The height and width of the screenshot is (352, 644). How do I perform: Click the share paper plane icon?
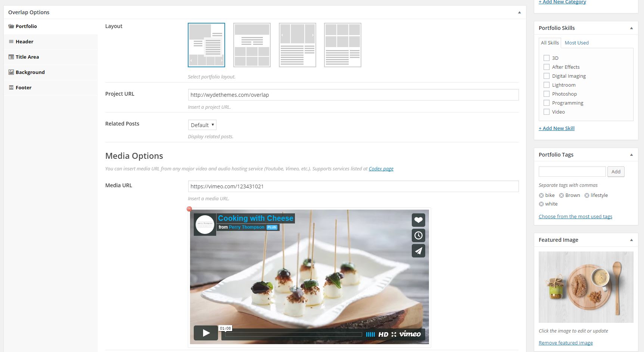click(418, 251)
